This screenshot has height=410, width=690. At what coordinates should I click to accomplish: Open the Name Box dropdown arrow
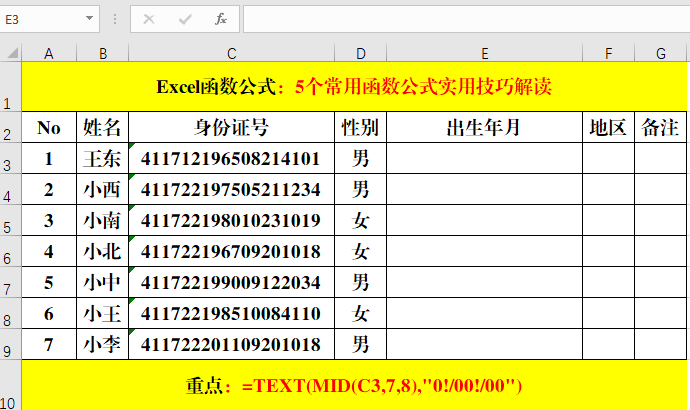(x=89, y=18)
